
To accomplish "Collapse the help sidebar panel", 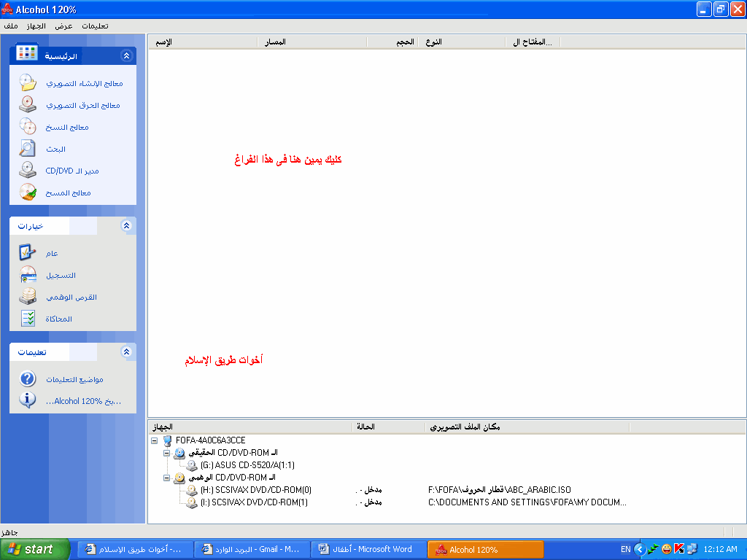I will (x=126, y=352).
